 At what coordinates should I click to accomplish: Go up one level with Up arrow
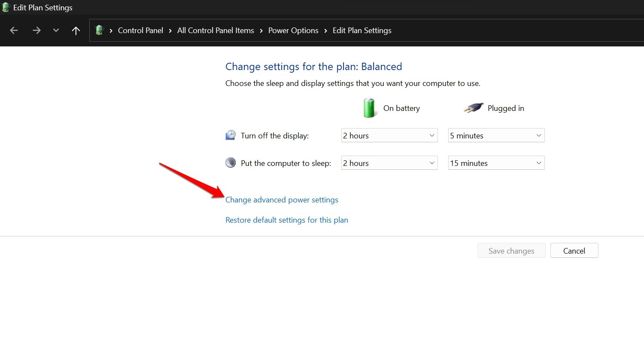tap(76, 31)
